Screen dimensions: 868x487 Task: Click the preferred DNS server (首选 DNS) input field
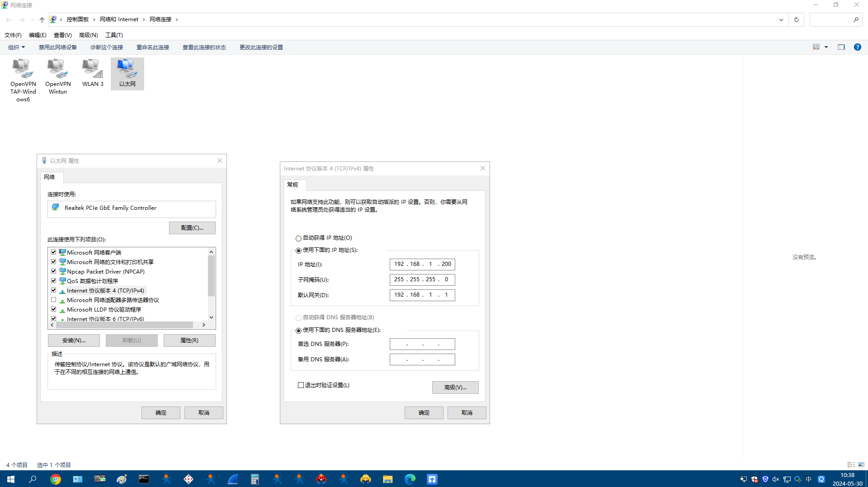point(422,344)
